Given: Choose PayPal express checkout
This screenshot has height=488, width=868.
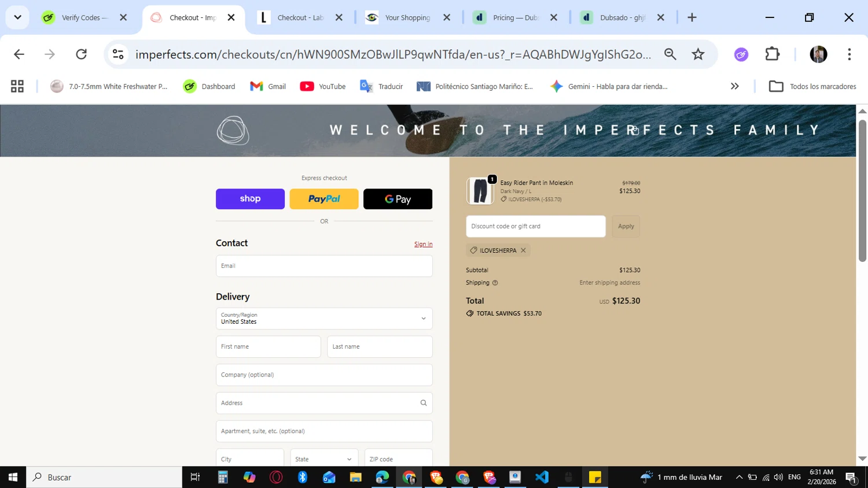Looking at the screenshot, I should click(x=324, y=199).
